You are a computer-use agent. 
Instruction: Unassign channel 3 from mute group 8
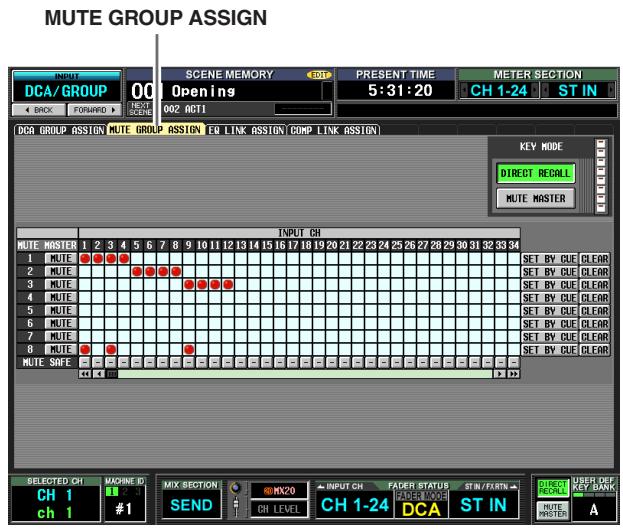pyautogui.click(x=111, y=350)
